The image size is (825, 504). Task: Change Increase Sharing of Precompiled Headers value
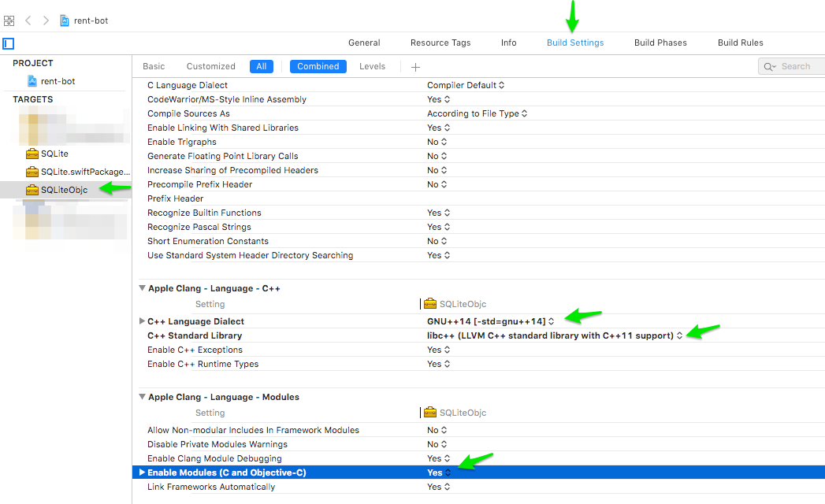(x=437, y=170)
